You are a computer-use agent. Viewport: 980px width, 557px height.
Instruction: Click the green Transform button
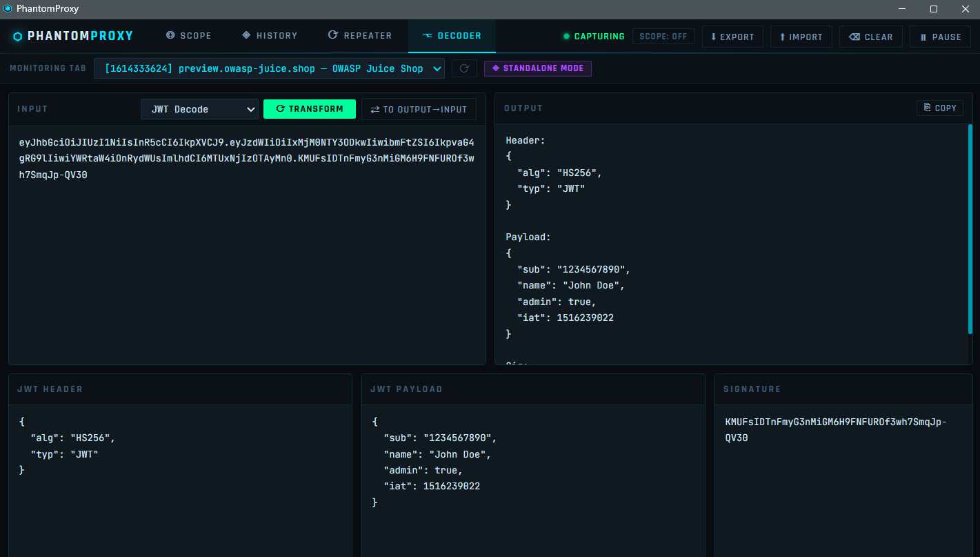[x=310, y=109]
